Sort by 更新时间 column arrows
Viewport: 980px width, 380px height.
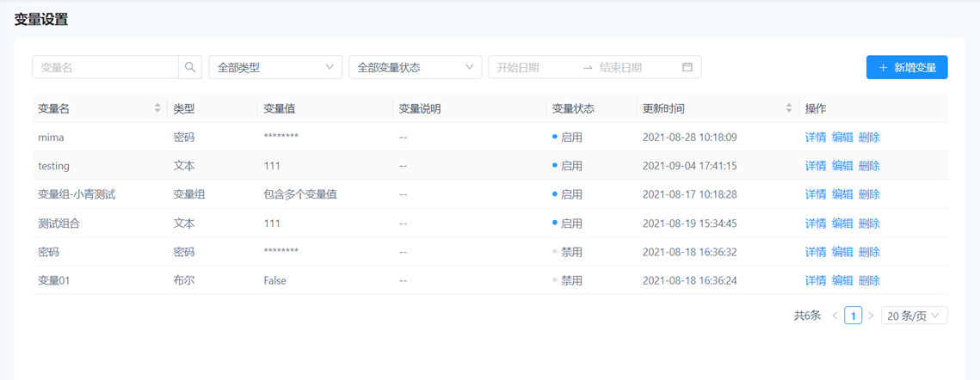tap(789, 108)
